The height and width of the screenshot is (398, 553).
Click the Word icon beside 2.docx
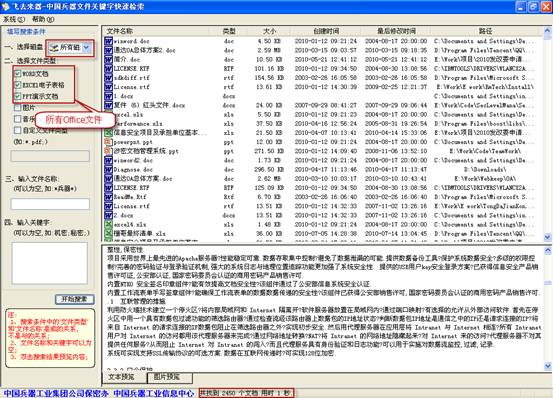coord(108,215)
